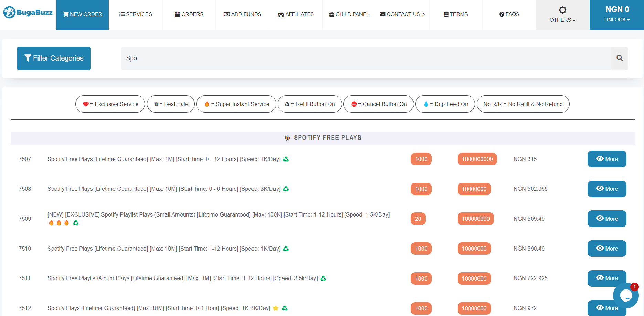Click the BugaBuzz logo
This screenshot has width=644, height=316.
(x=28, y=12)
